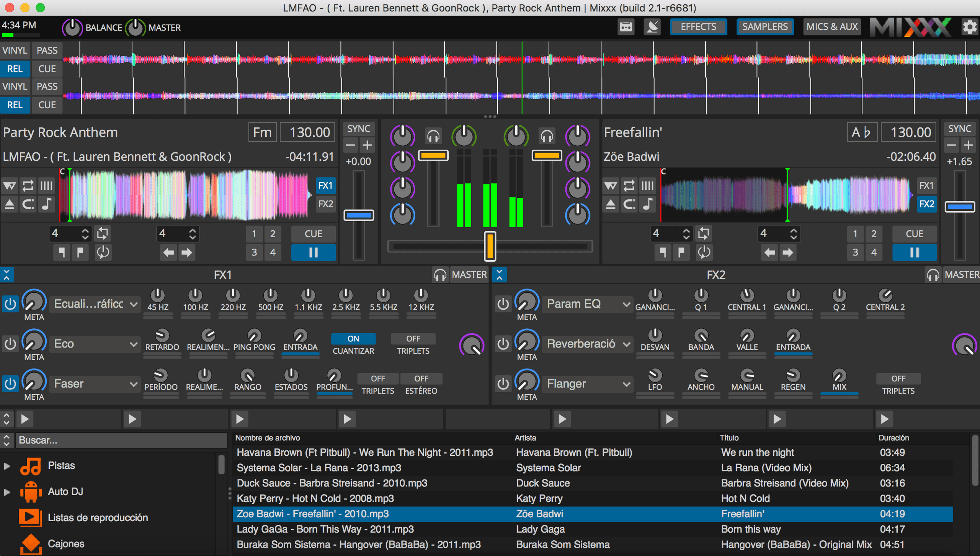Expand the Pistas tree item
This screenshot has height=556, width=980.
pos(7,466)
